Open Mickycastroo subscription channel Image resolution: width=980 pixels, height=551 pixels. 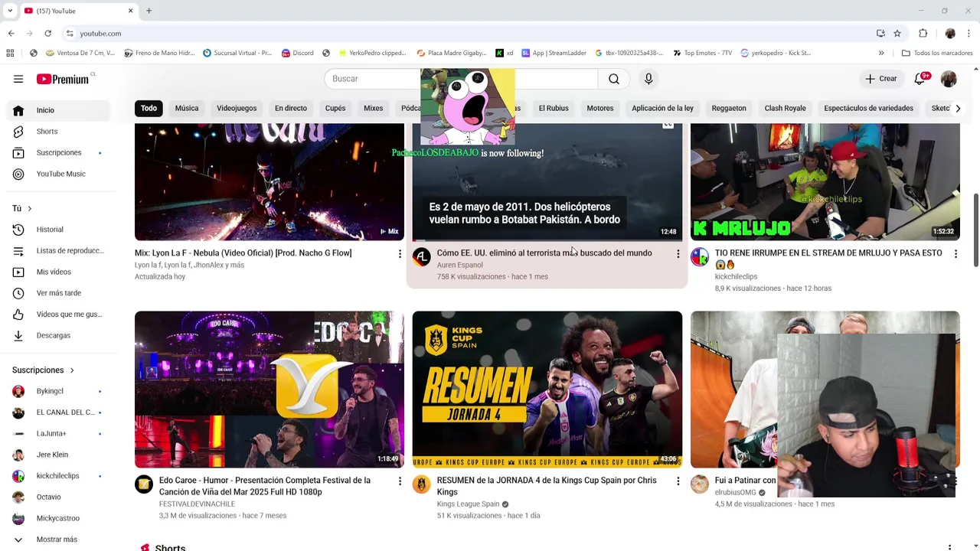pyautogui.click(x=59, y=518)
